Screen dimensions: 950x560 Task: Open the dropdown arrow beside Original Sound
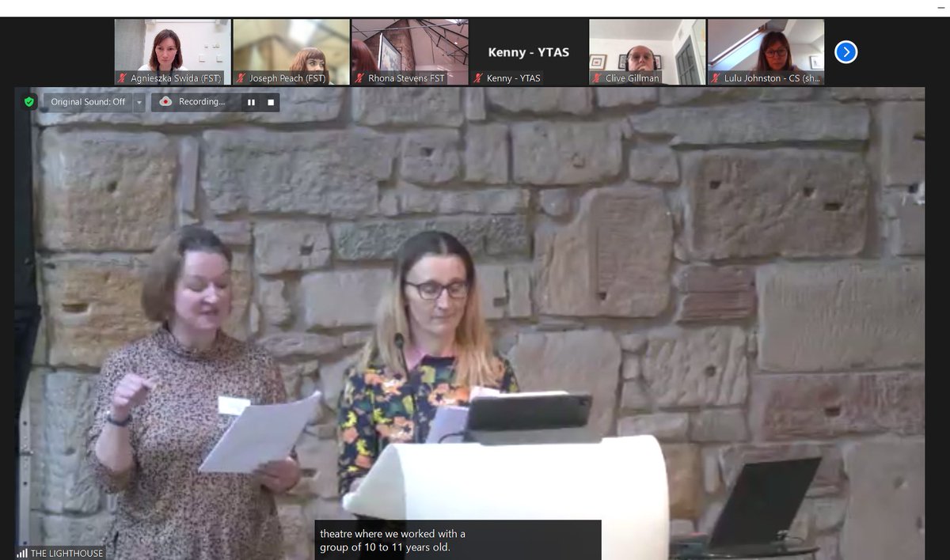tap(139, 102)
